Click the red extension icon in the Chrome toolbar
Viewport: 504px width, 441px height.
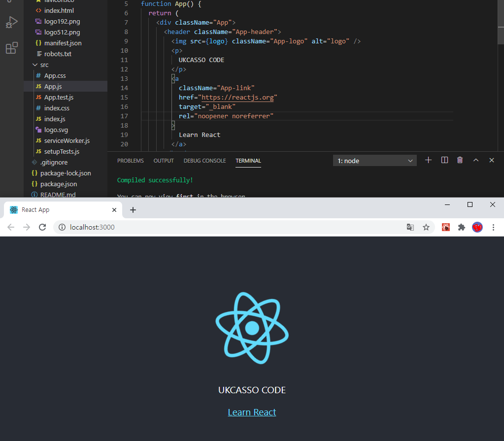coord(446,227)
